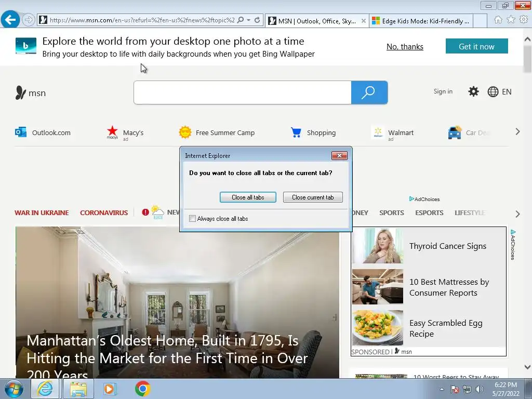Click Action Center flag tray icon
The width and height of the screenshot is (532, 399).
coord(455,389)
